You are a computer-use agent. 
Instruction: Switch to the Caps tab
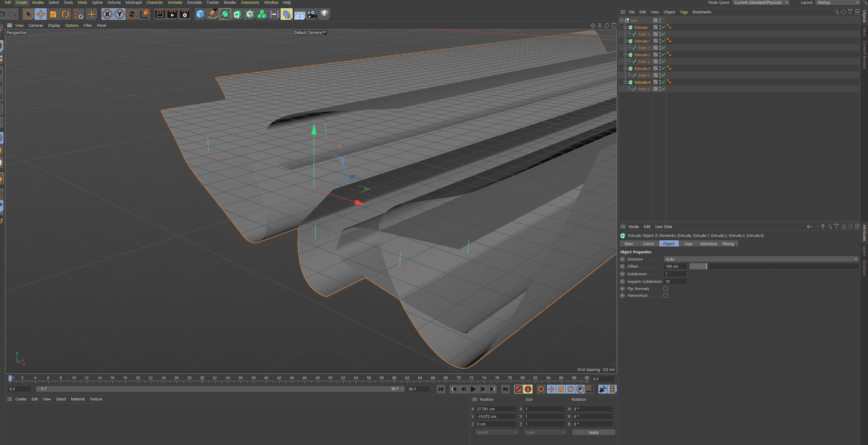[x=688, y=244]
